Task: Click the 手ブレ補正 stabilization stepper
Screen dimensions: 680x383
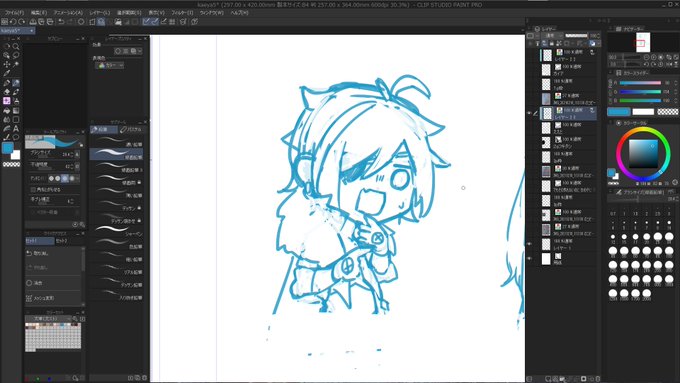Action: pos(72,201)
